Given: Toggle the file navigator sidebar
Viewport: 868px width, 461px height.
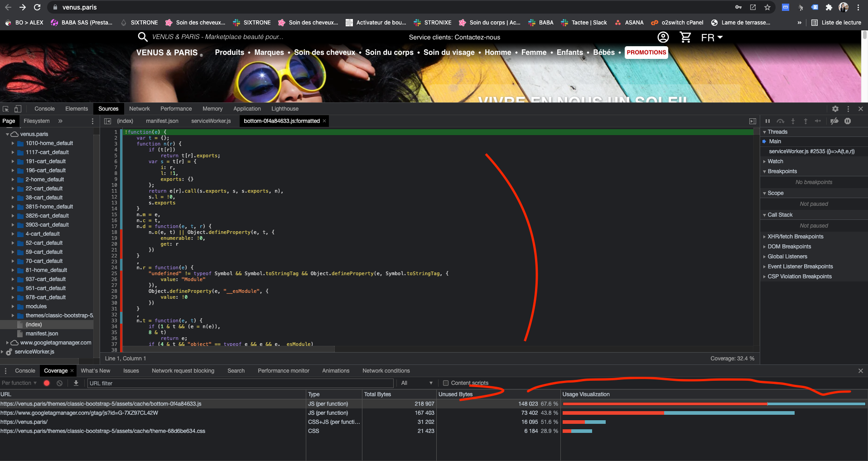Looking at the screenshot, I should pos(107,121).
